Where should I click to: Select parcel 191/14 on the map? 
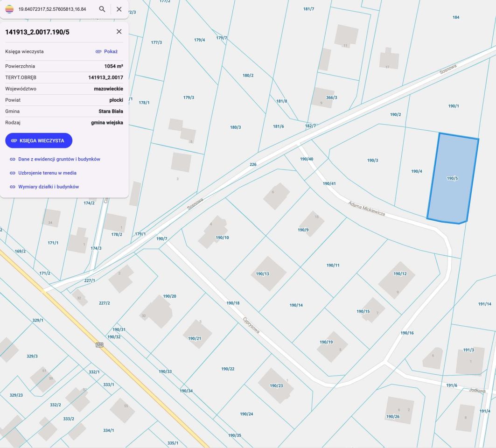point(485,304)
